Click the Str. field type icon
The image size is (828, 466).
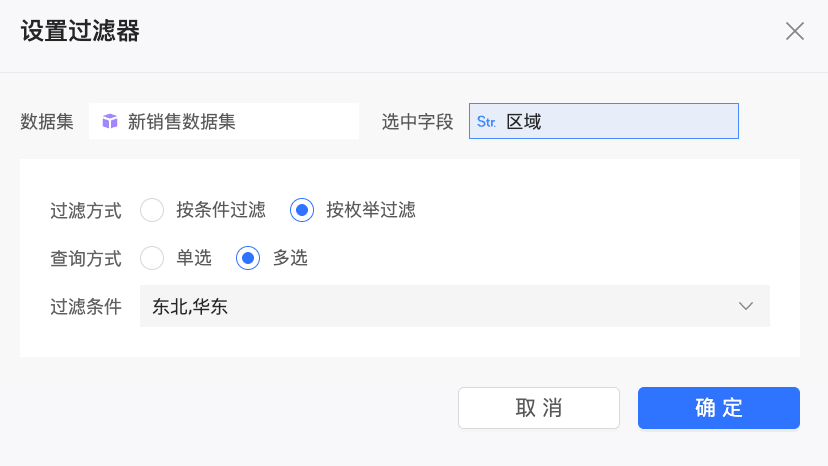coord(486,122)
